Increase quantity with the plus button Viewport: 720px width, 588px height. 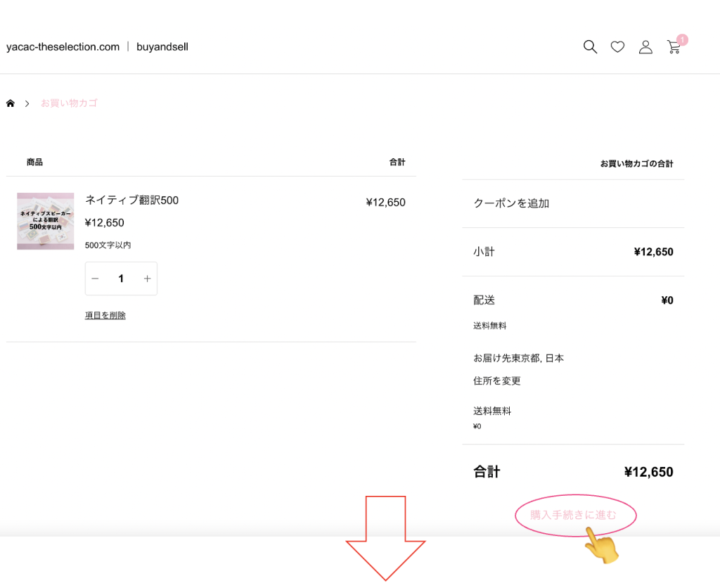pos(147,279)
